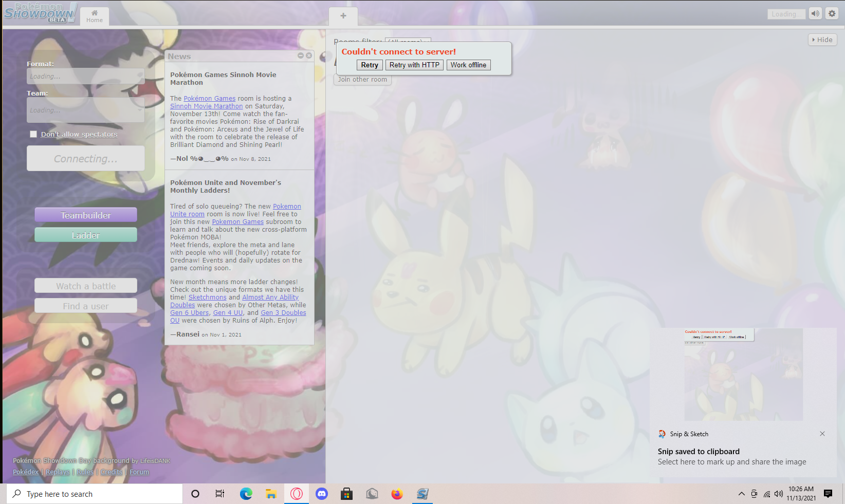Click Retry with HTTP
The width and height of the screenshot is (845, 504).
point(414,65)
